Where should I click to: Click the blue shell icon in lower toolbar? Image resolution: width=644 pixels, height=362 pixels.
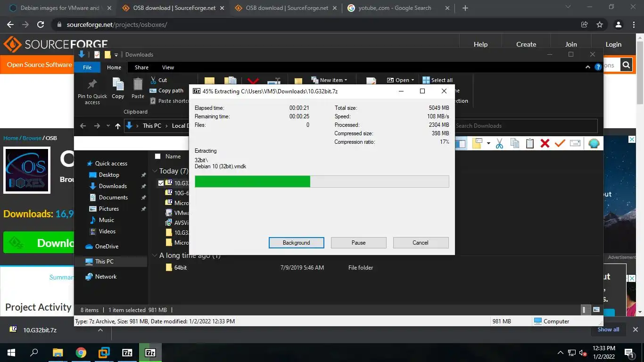click(x=594, y=143)
